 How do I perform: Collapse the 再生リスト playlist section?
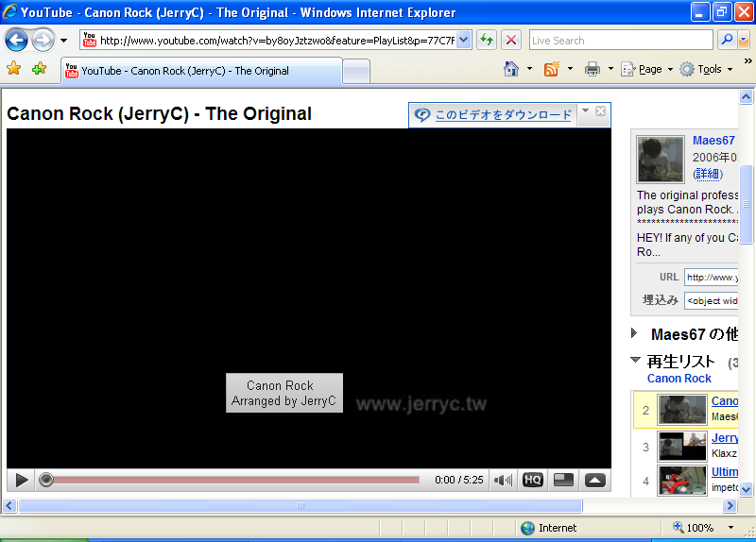[x=635, y=360]
